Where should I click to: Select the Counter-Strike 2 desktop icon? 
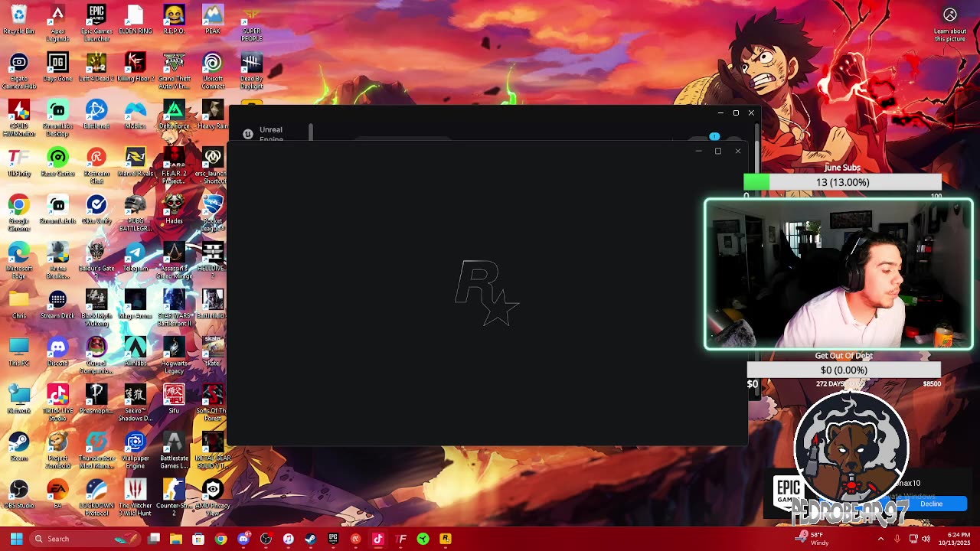174,497
